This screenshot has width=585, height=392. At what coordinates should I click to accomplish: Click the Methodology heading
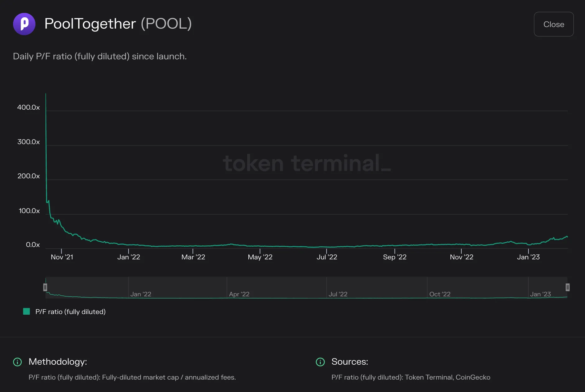coord(58,362)
